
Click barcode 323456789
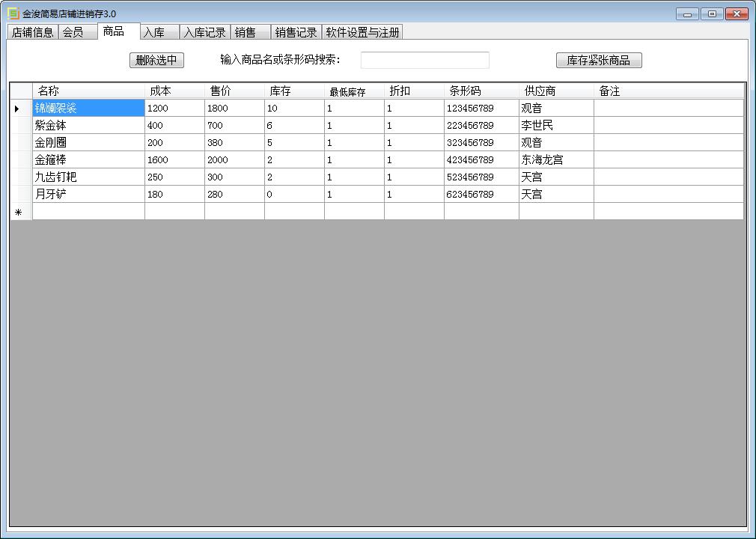point(481,143)
